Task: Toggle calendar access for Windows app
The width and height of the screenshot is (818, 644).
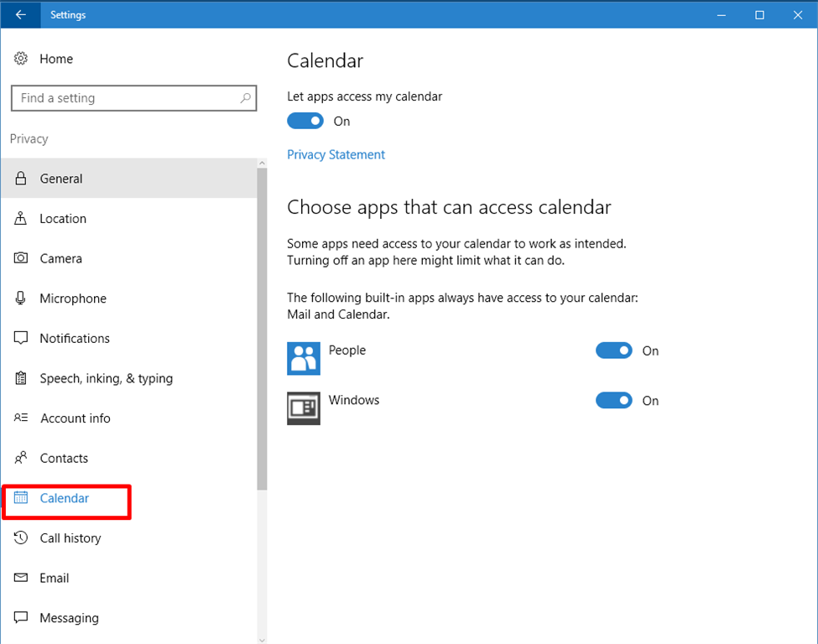Action: click(613, 401)
